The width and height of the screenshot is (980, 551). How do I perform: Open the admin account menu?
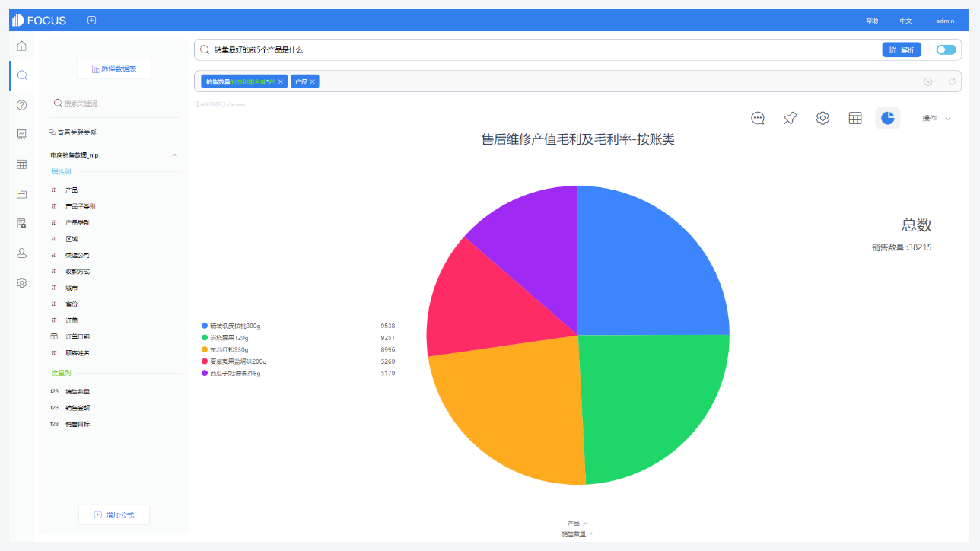(944, 21)
